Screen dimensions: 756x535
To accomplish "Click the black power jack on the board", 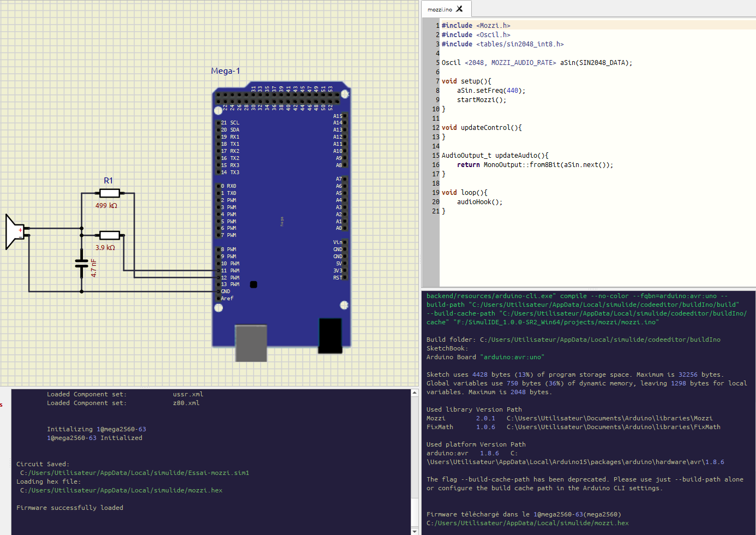I will coord(330,336).
